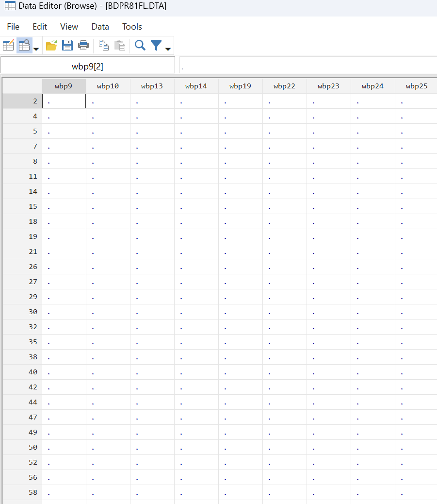Open the View menu
The image size is (437, 504).
69,27
